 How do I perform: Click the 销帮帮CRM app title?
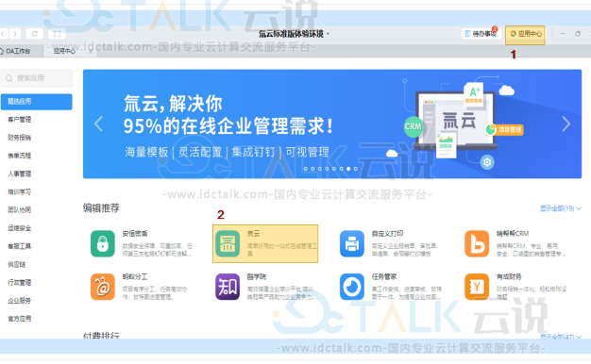[x=513, y=234]
